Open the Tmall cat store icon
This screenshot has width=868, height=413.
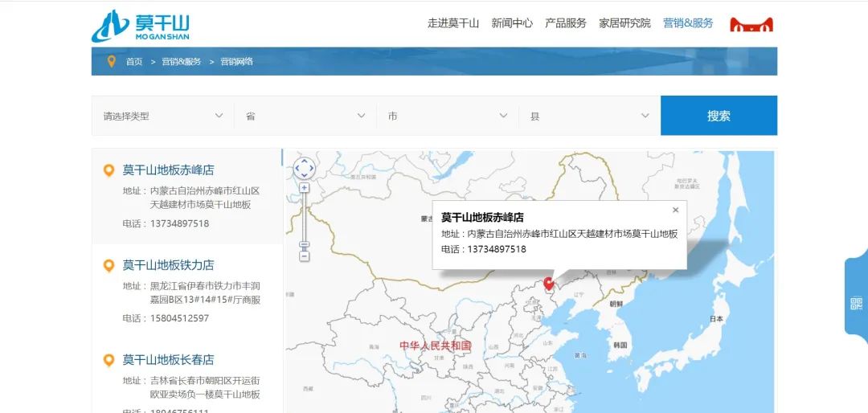click(x=751, y=24)
